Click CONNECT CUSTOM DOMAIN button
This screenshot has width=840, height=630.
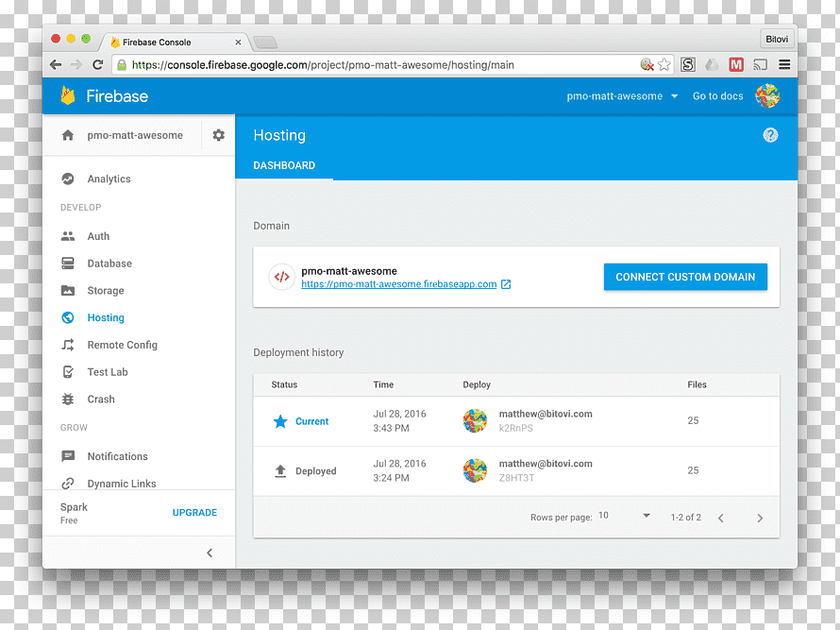pyautogui.click(x=685, y=277)
